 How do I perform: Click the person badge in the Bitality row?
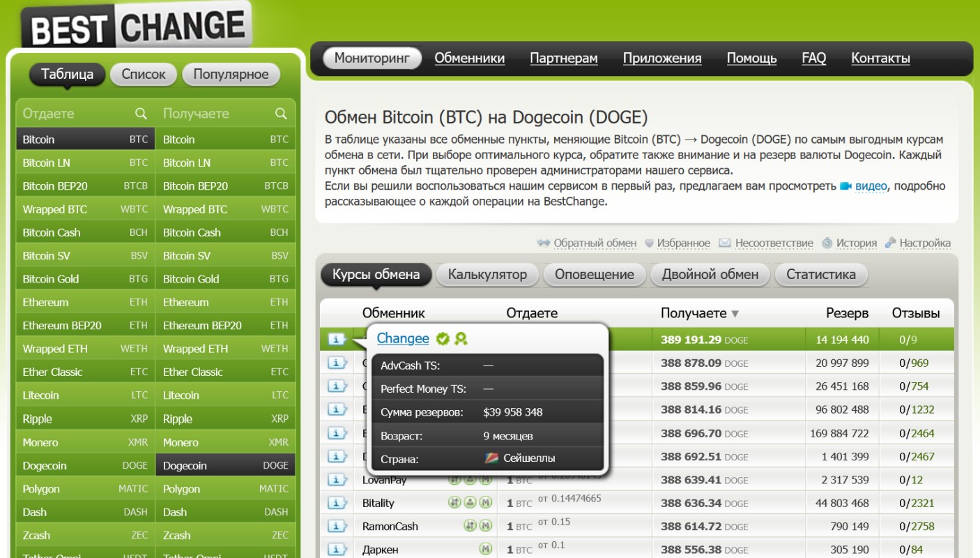click(x=470, y=503)
